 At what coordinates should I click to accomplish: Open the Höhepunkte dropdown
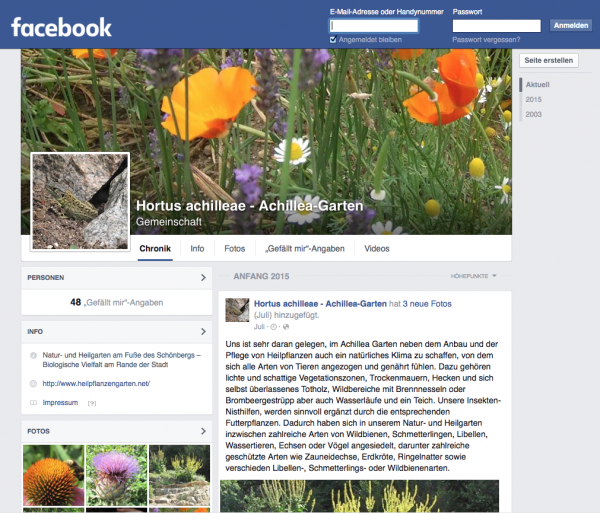click(474, 276)
